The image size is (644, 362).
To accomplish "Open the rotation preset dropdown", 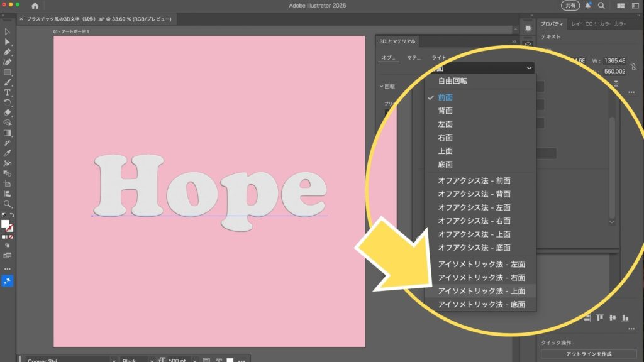I will [482, 68].
